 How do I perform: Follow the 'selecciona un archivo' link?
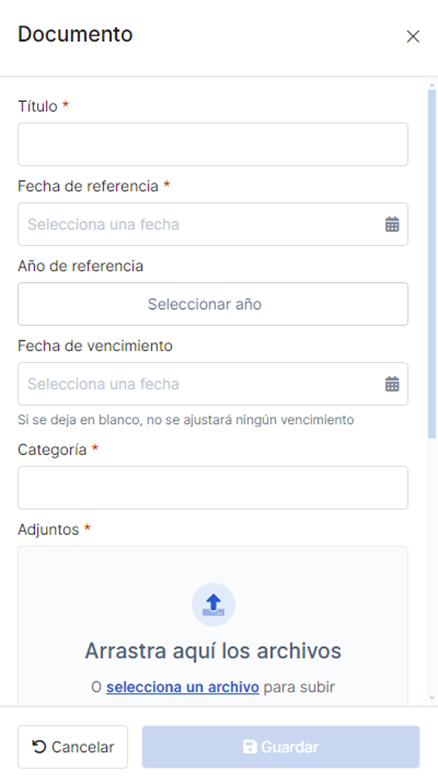(182, 687)
